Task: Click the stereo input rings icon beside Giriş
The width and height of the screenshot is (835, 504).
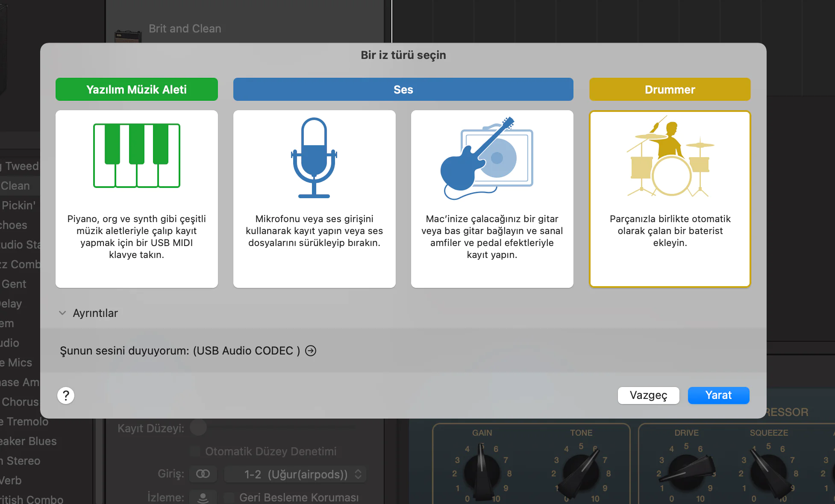Action: tap(203, 474)
